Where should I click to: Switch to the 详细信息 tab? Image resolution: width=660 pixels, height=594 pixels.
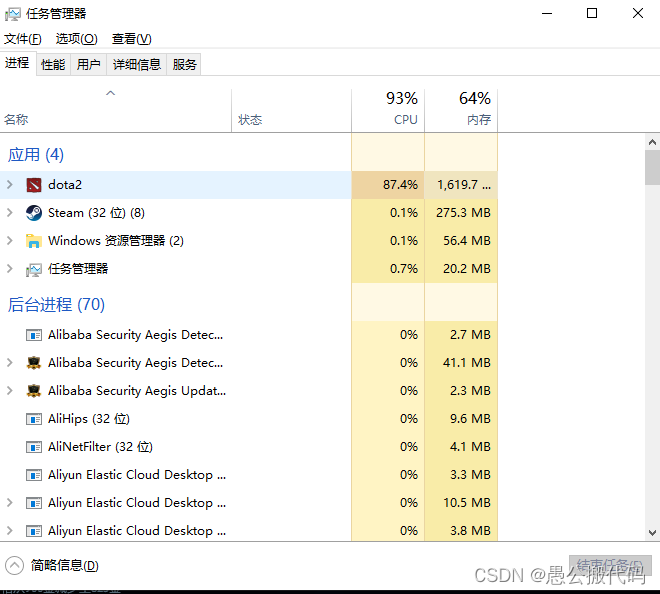click(137, 64)
